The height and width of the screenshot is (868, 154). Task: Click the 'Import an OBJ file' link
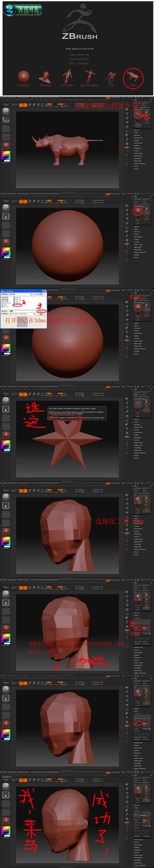click(79, 59)
